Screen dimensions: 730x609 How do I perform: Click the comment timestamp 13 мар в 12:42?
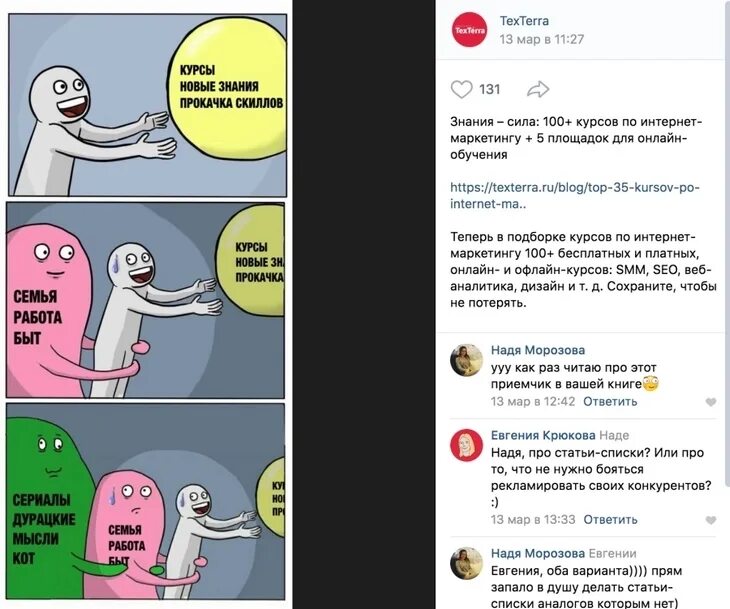533,401
